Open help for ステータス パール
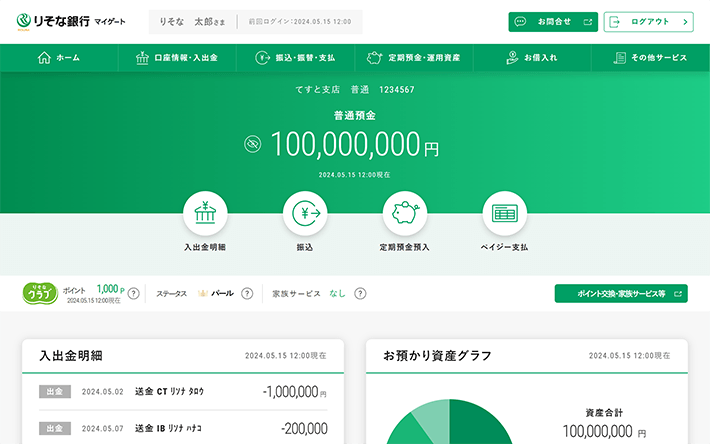710x444 pixels. [x=247, y=293]
